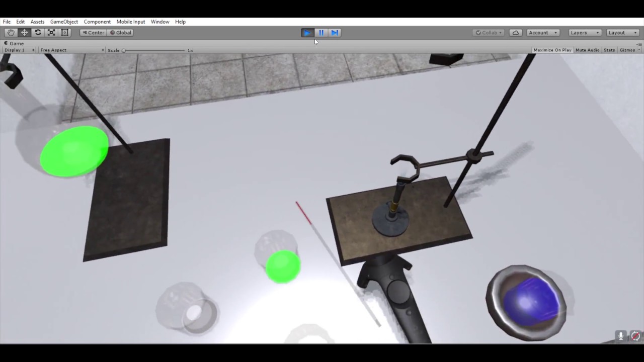
Task: Select the Scale tool
Action: [51, 33]
